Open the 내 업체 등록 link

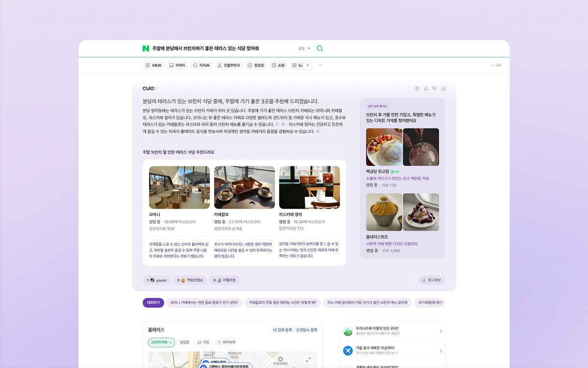(282, 330)
